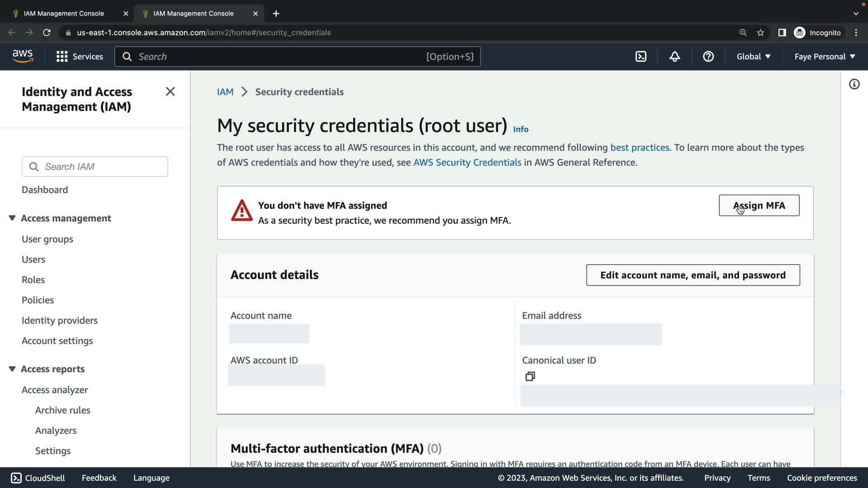The width and height of the screenshot is (868, 488).
Task: Open Policies in the sidebar
Action: 38,300
